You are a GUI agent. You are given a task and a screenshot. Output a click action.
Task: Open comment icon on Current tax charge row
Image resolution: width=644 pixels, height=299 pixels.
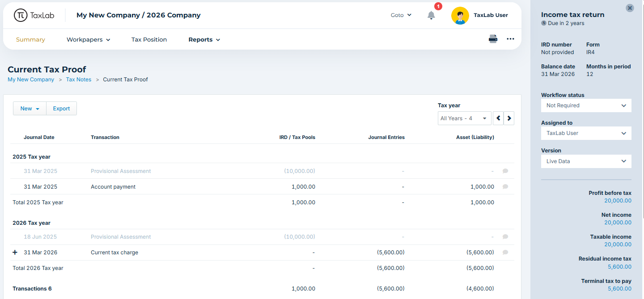505,253
